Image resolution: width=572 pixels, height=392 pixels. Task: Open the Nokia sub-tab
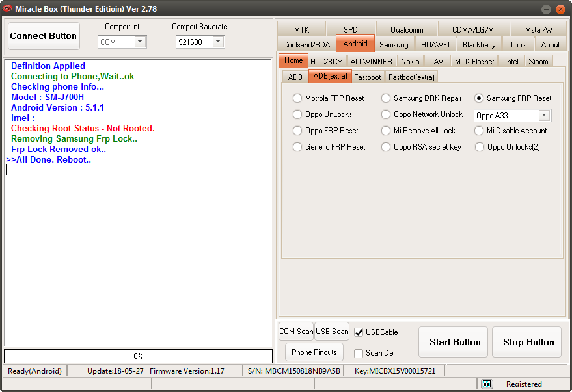click(410, 61)
